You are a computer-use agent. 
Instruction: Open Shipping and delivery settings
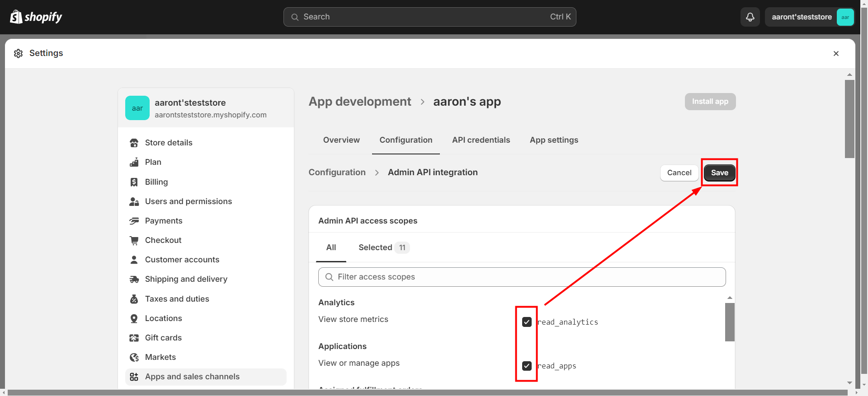pos(206,279)
